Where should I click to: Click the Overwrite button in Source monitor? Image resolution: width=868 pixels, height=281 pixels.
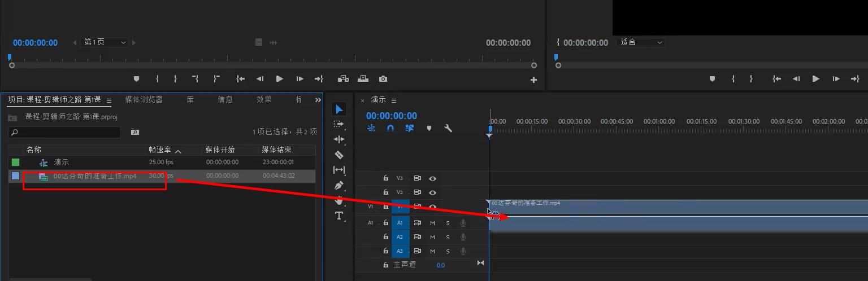363,79
